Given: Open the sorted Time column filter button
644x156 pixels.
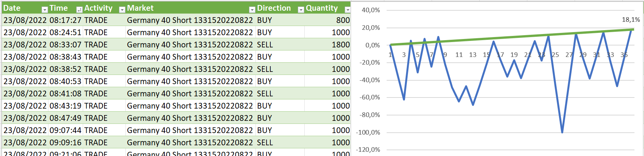Looking at the screenshot, I should 79,10.
